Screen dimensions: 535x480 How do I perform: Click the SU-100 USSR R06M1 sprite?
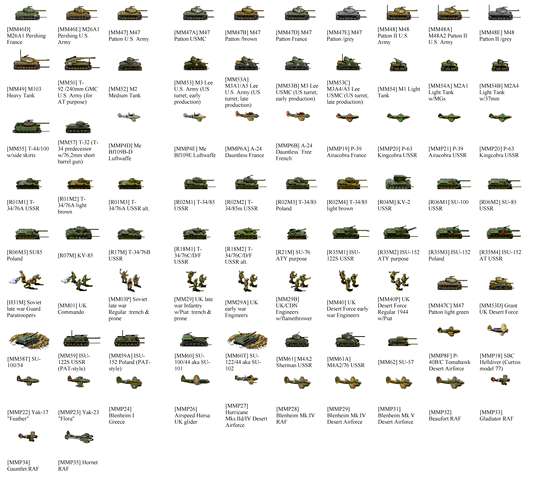click(x=454, y=183)
